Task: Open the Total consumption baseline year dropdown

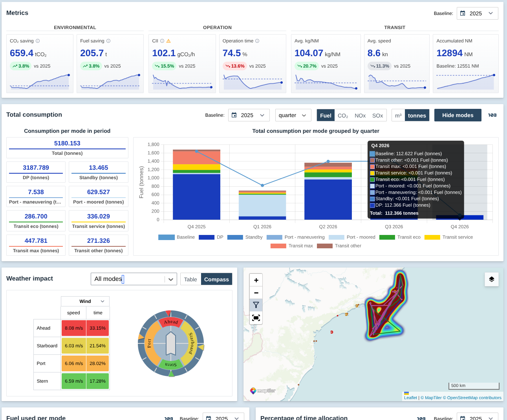Action: (249, 115)
